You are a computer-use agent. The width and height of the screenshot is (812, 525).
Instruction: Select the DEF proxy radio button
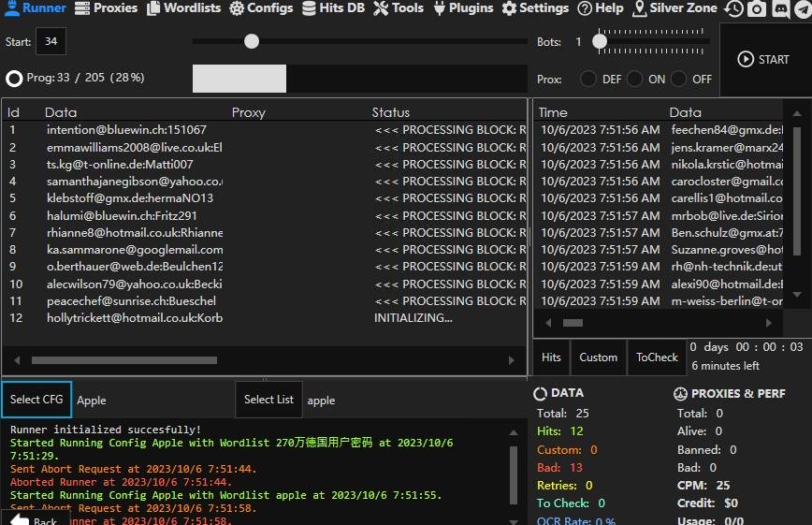(x=588, y=80)
